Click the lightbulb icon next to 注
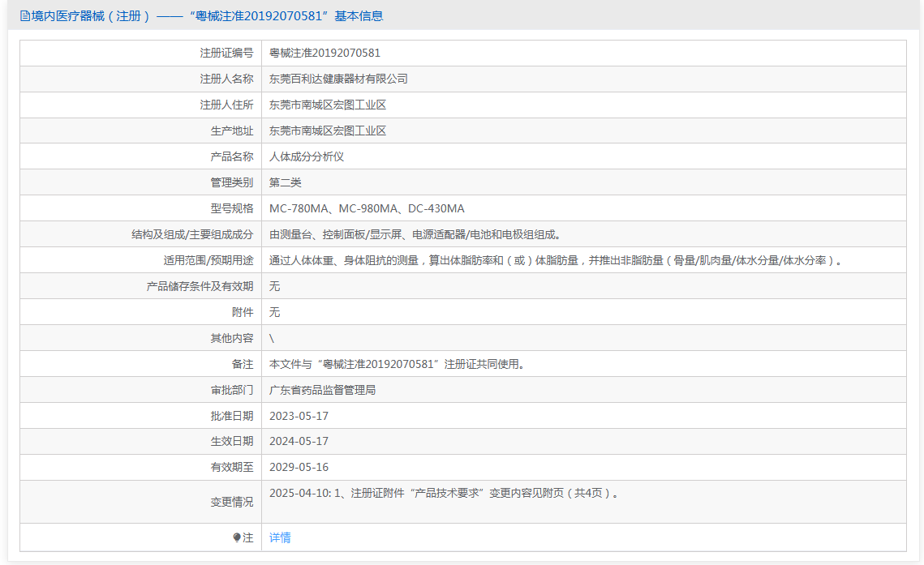This screenshot has height=565, width=924. (237, 537)
